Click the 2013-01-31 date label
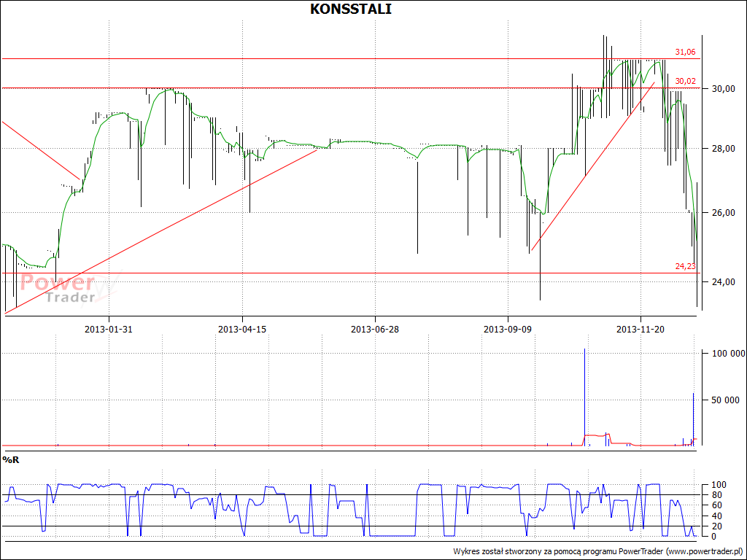This screenshot has width=747, height=560. (109, 329)
